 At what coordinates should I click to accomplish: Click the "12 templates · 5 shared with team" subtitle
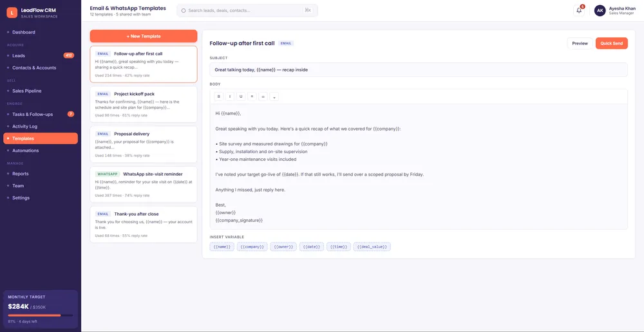(x=120, y=14)
